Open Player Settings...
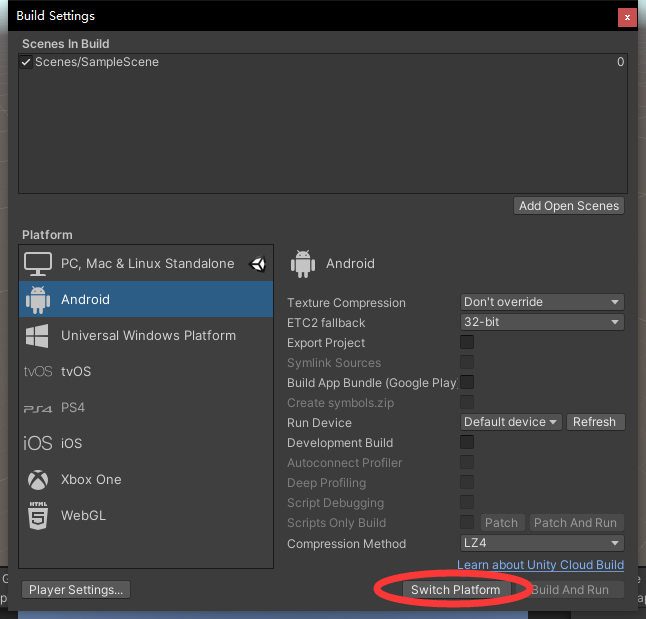646x619 pixels. pyautogui.click(x=76, y=590)
